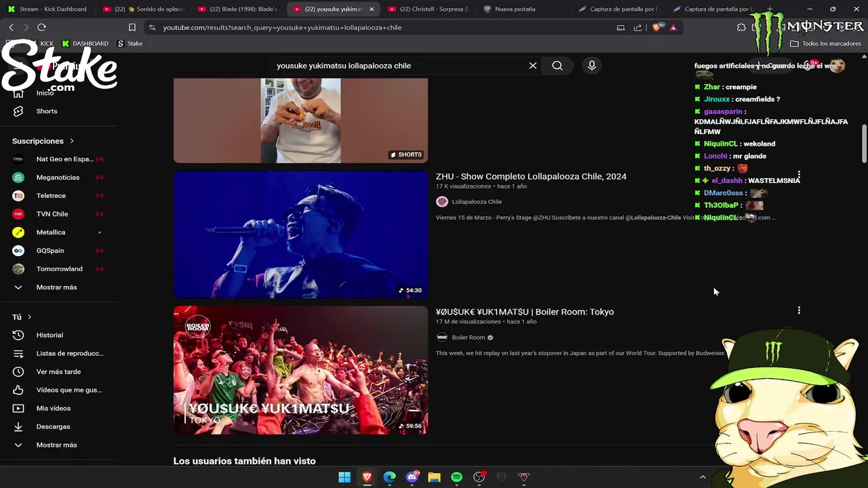Open Windows Start menu
Image resolution: width=868 pixels, height=488 pixels.
click(x=344, y=477)
